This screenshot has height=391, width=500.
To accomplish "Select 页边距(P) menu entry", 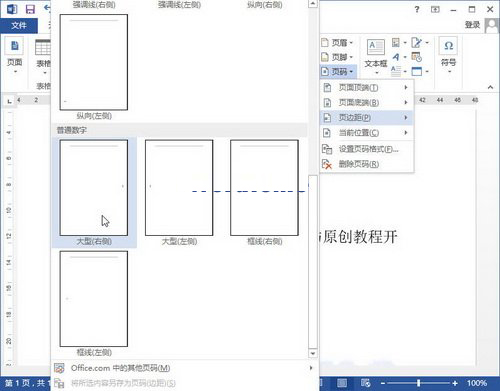I will coord(366,118).
